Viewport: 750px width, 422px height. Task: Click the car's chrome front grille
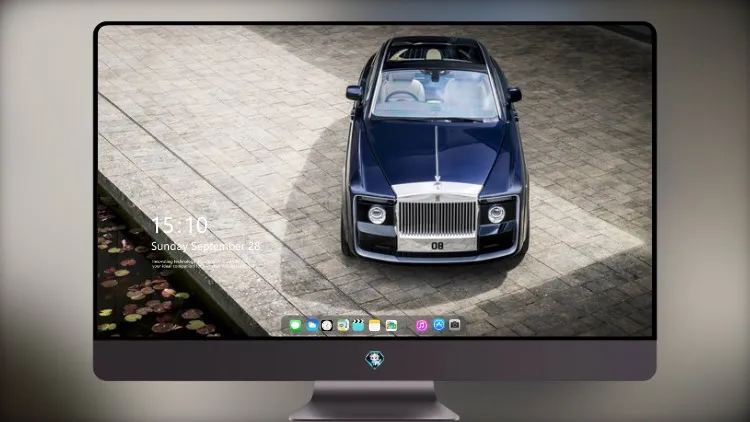pyautogui.click(x=437, y=218)
